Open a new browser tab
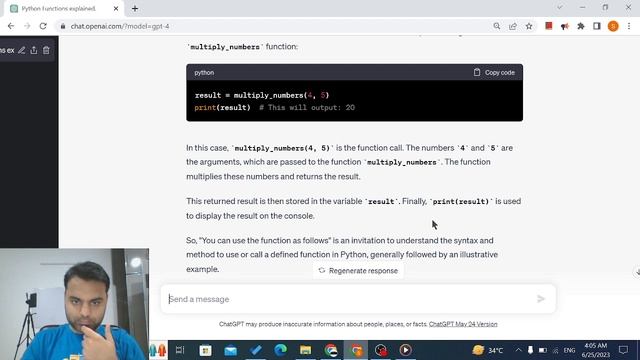The width and height of the screenshot is (640, 360). pos(135,9)
